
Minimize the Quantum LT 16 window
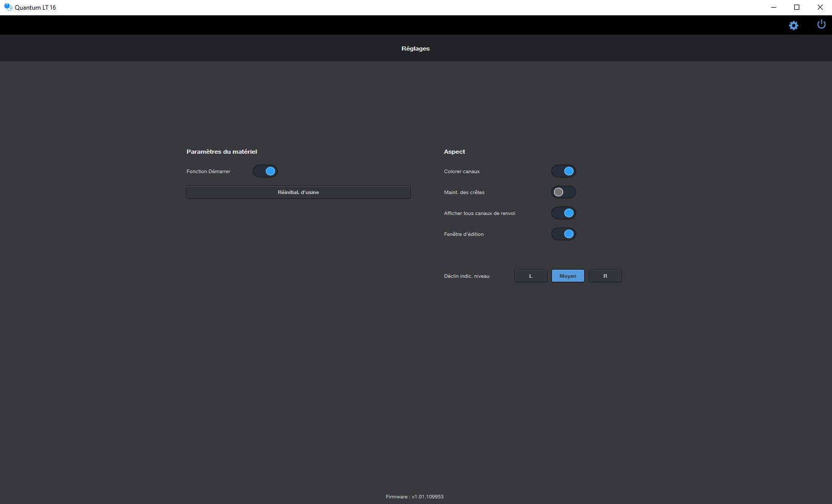click(x=773, y=8)
